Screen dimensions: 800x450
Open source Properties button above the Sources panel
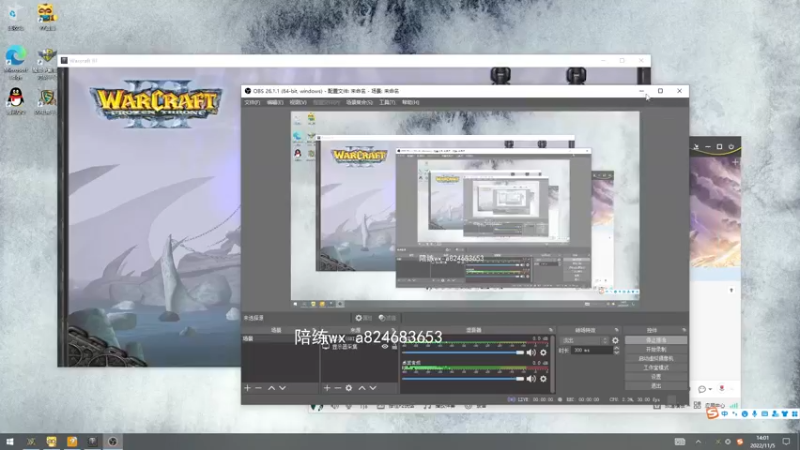click(x=363, y=318)
